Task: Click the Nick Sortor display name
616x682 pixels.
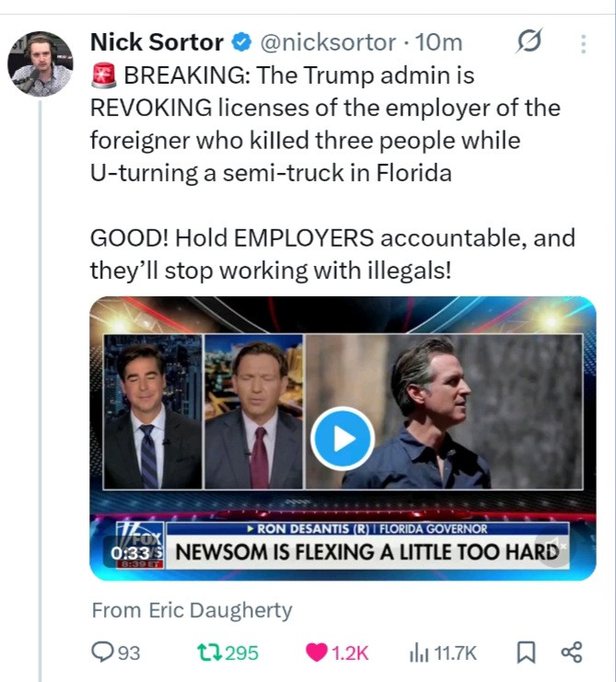Action: point(157,42)
